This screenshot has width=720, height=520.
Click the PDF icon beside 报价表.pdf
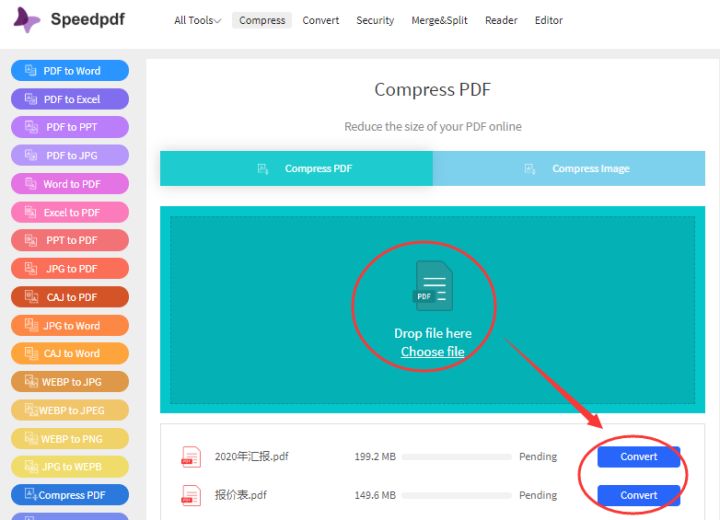pyautogui.click(x=191, y=495)
